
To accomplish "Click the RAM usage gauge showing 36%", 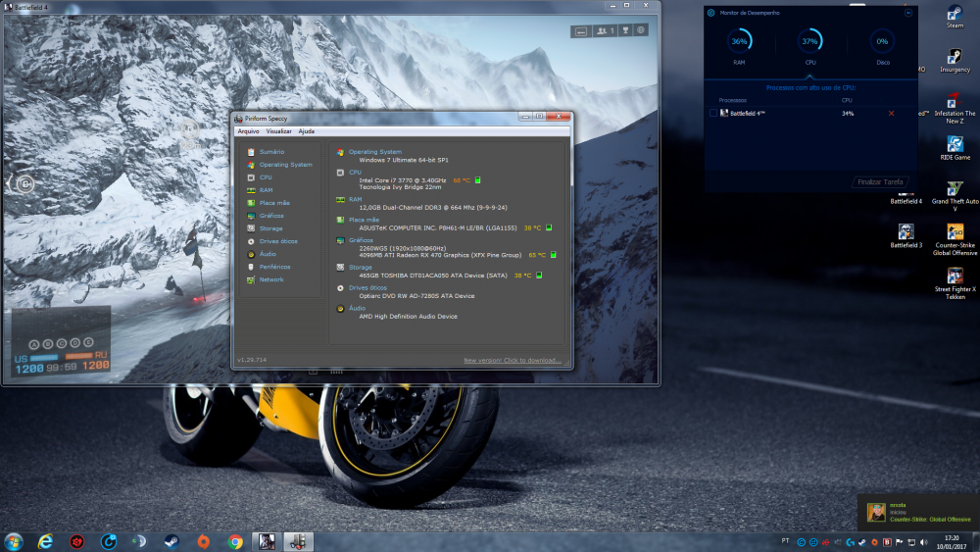I will tap(739, 42).
